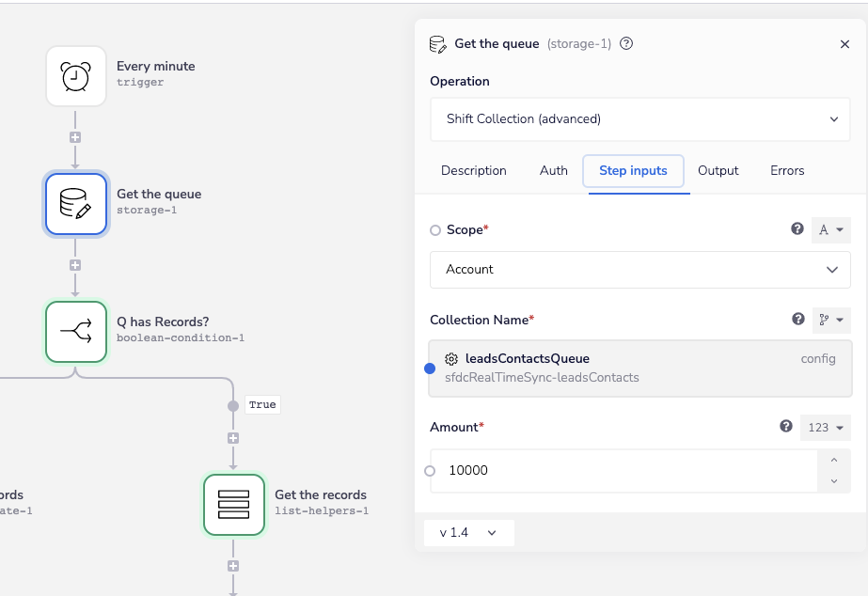This screenshot has width=868, height=596.
Task: Click the Scope connector radio circle
Action: tap(434, 230)
